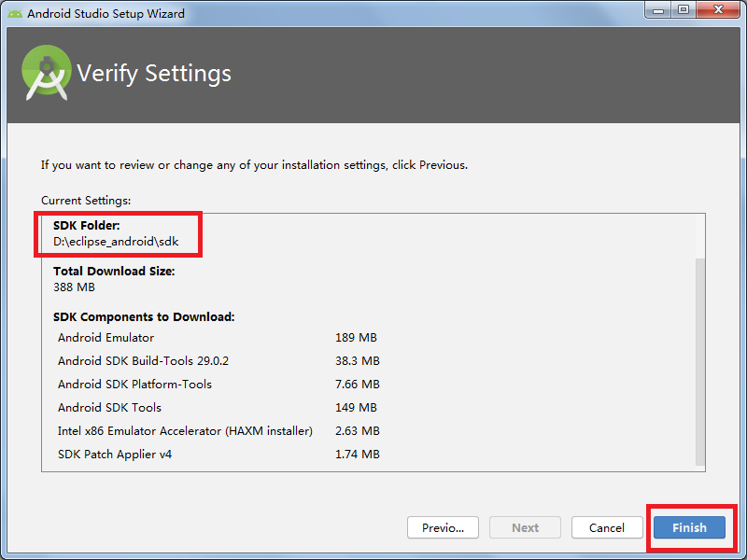Select the Android SDK Platform-Tools row
747x560 pixels.
click(218, 384)
